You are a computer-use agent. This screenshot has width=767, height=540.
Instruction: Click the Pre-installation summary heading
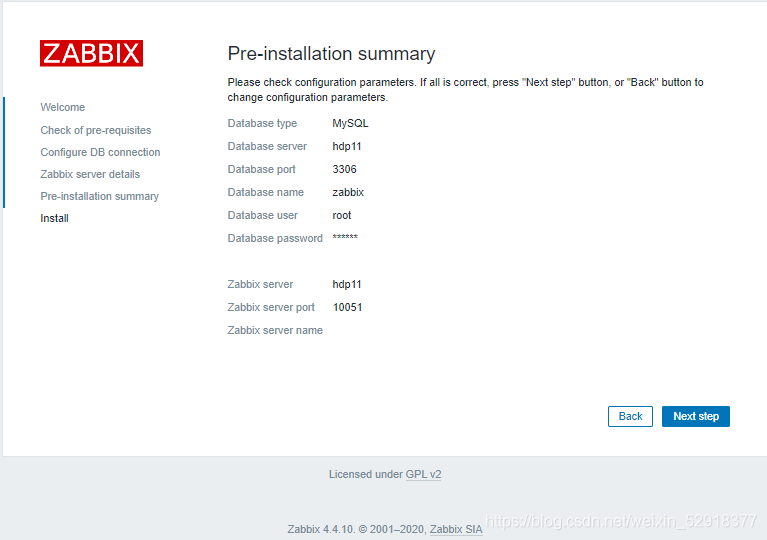331,54
